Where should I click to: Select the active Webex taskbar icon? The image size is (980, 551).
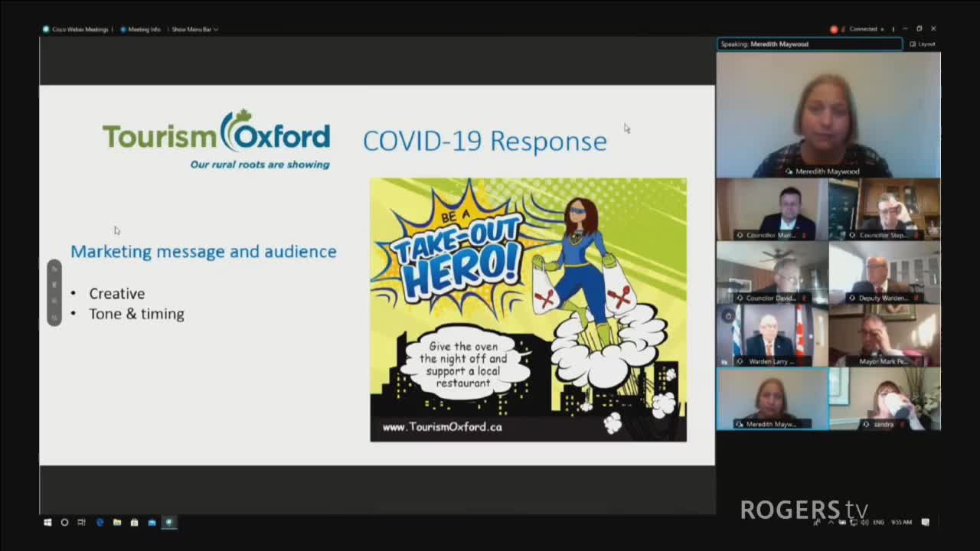click(x=169, y=523)
